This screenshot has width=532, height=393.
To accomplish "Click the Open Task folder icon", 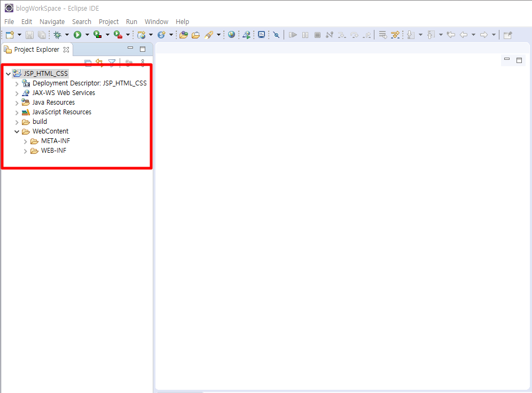I will coord(196,35).
